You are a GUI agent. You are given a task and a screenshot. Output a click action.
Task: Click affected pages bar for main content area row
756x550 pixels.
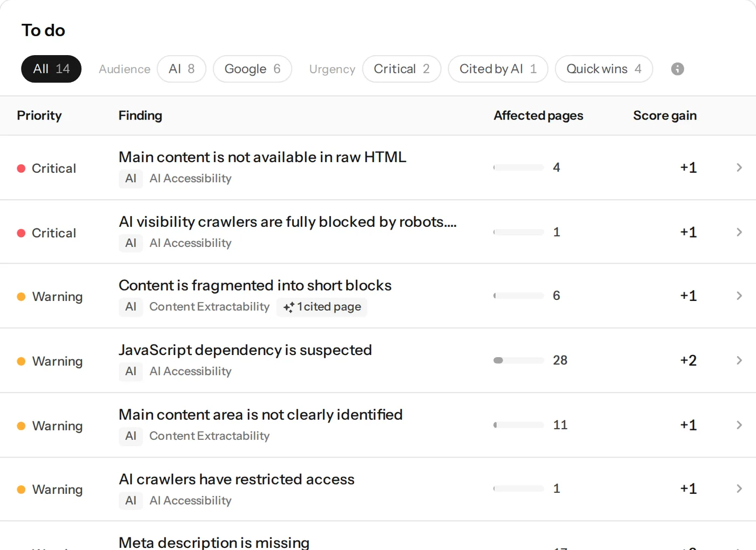click(518, 425)
